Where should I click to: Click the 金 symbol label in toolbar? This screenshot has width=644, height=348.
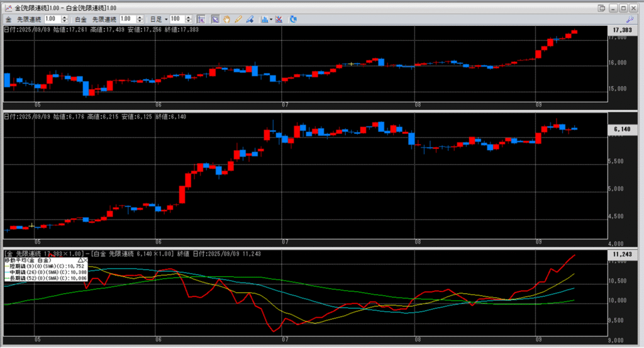[x=8, y=19]
